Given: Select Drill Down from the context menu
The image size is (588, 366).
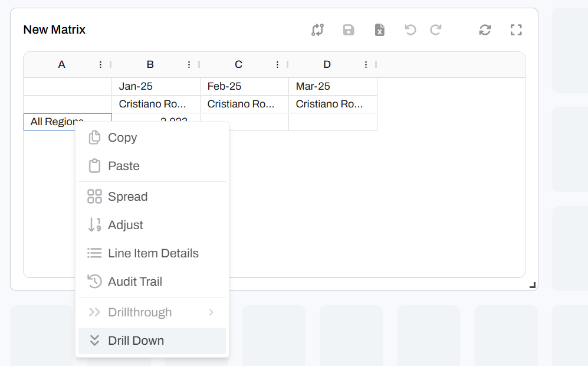Looking at the screenshot, I should [136, 341].
